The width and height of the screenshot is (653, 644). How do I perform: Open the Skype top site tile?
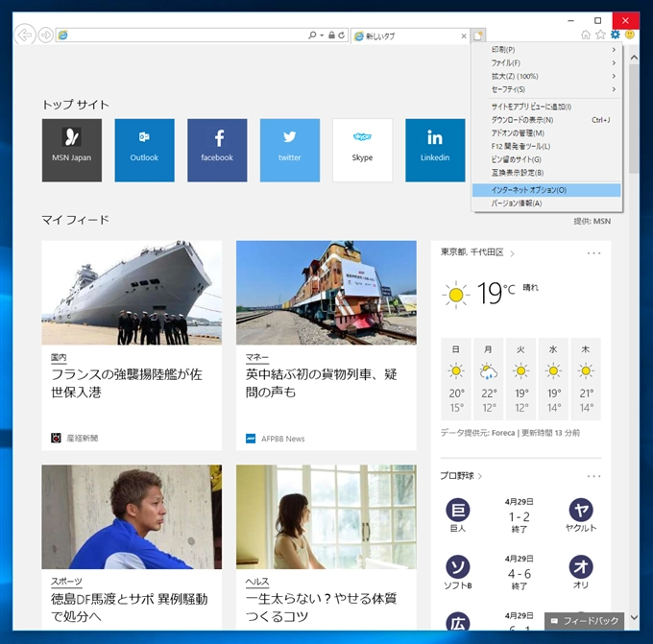coord(362,151)
